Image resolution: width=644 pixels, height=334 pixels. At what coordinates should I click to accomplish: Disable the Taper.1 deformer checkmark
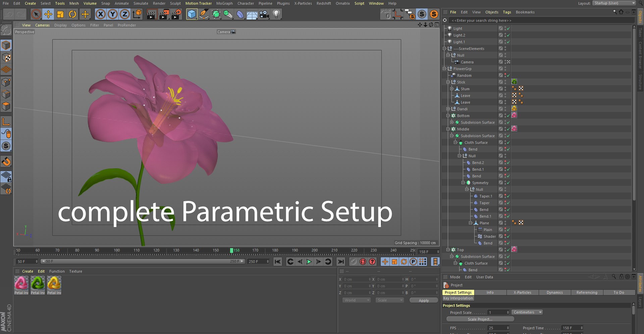(508, 196)
